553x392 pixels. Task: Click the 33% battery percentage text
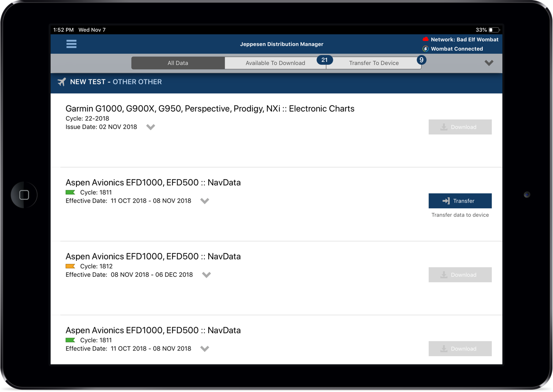pyautogui.click(x=481, y=30)
